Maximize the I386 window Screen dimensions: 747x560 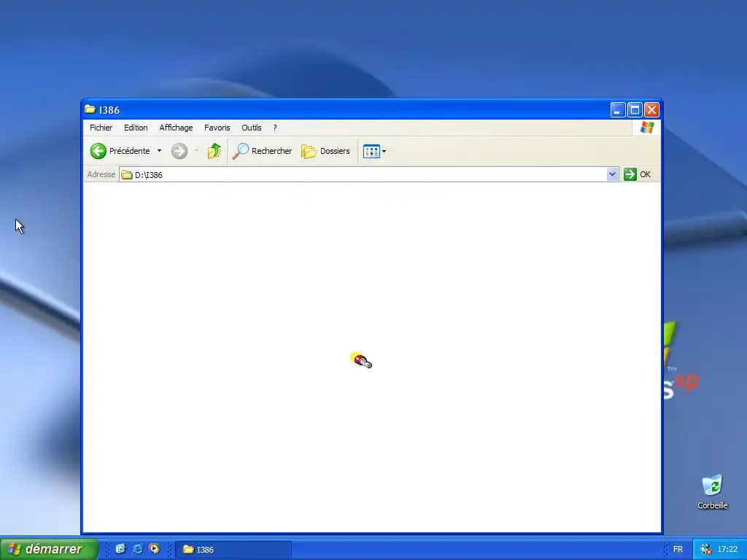coord(635,110)
